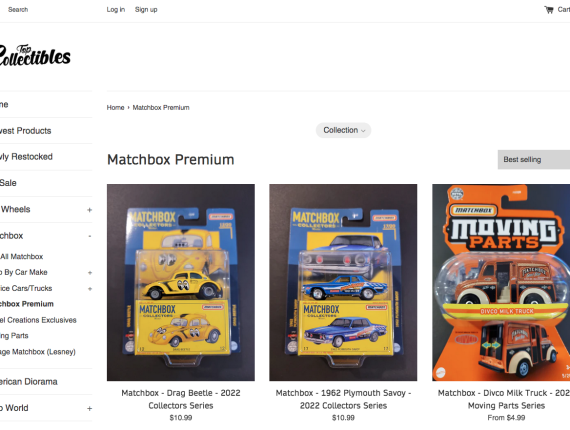Viewport: 570px width, 430px height.
Task: Click the Log in link
Action: point(116,9)
